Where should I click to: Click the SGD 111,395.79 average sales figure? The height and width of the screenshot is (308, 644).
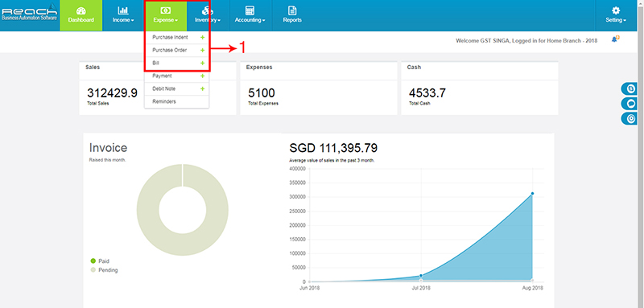coord(333,148)
